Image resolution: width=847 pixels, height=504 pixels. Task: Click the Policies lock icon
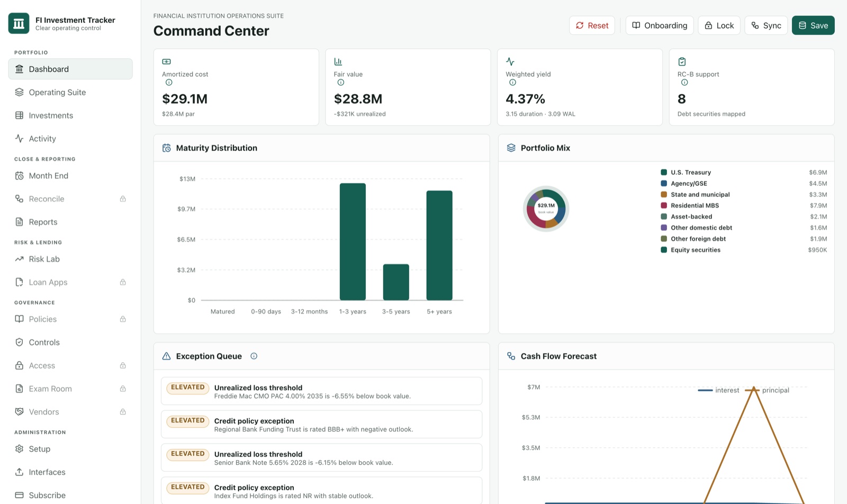point(123,319)
